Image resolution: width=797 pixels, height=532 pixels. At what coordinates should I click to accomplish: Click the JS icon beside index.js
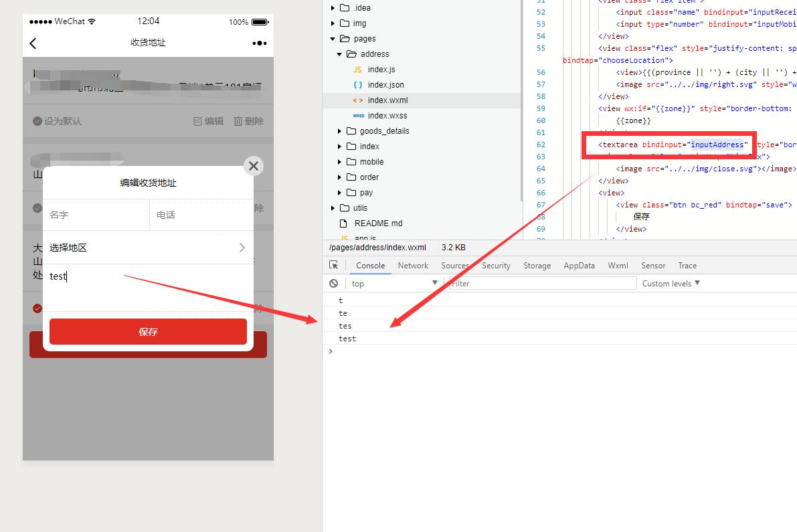pyautogui.click(x=357, y=70)
